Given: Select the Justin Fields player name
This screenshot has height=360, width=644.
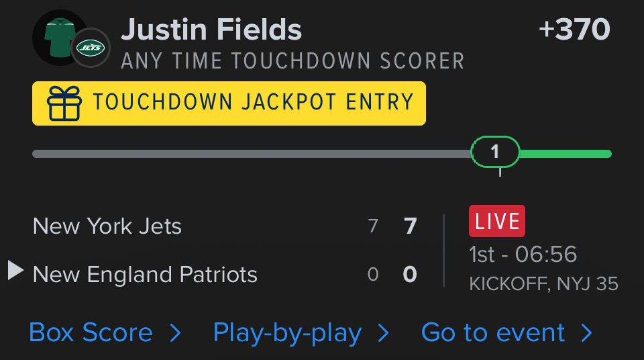Looking at the screenshot, I should coord(211,30).
